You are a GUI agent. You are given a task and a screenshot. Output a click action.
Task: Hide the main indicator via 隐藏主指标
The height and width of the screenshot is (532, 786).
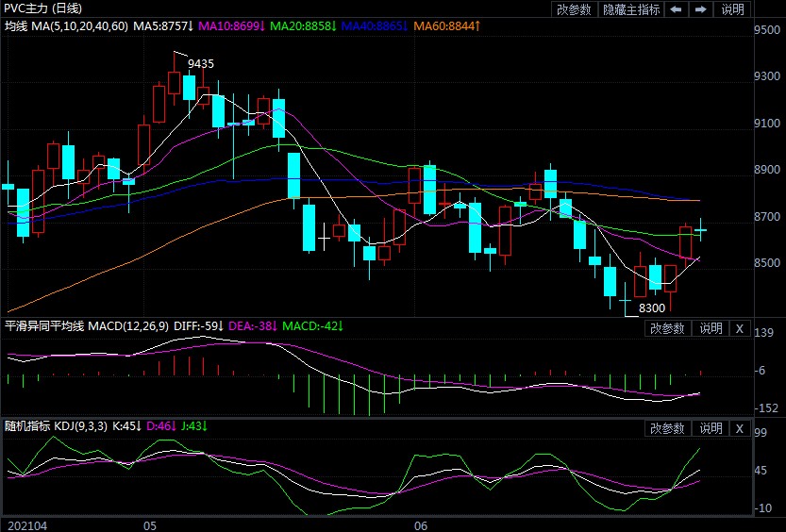pos(630,9)
